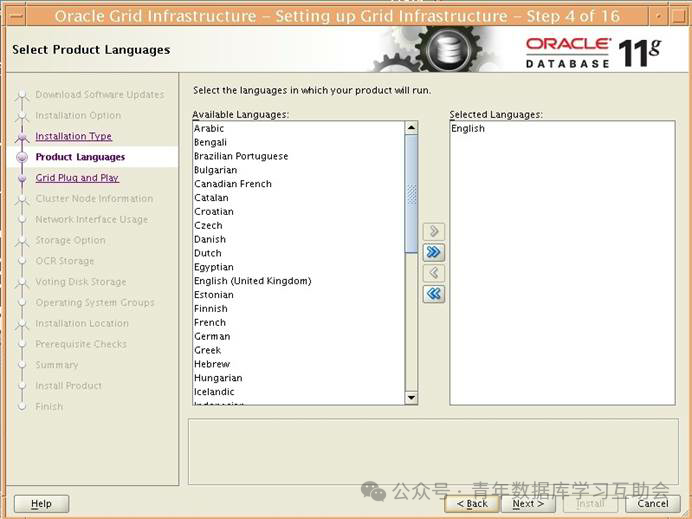Click the add all languages double arrow
The height and width of the screenshot is (519, 692).
click(434, 252)
